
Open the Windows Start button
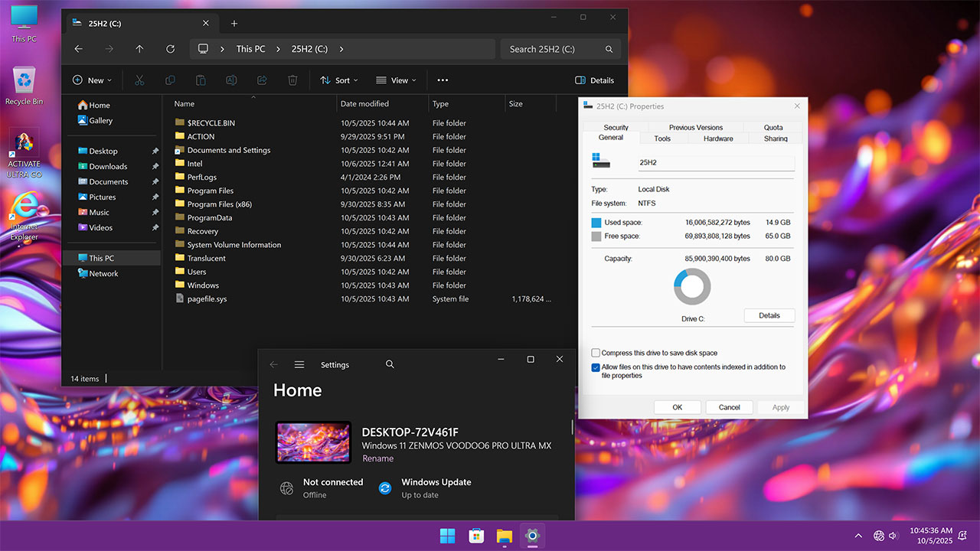point(447,536)
